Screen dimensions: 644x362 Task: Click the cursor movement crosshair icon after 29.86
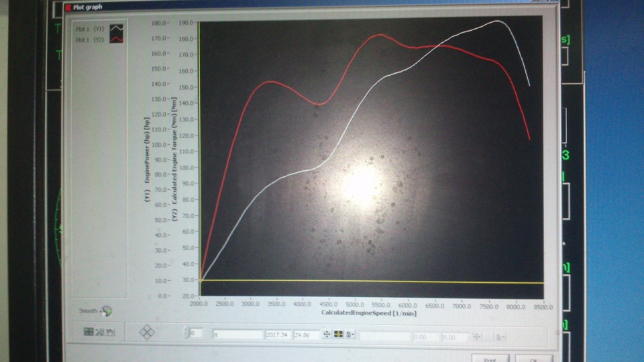(x=327, y=335)
